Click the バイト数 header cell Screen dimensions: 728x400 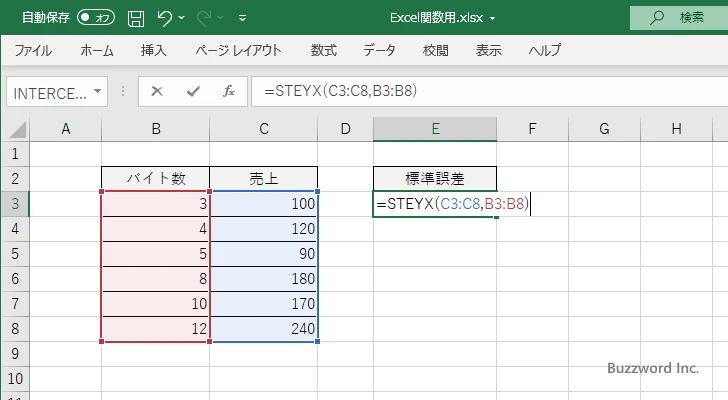pos(156,179)
